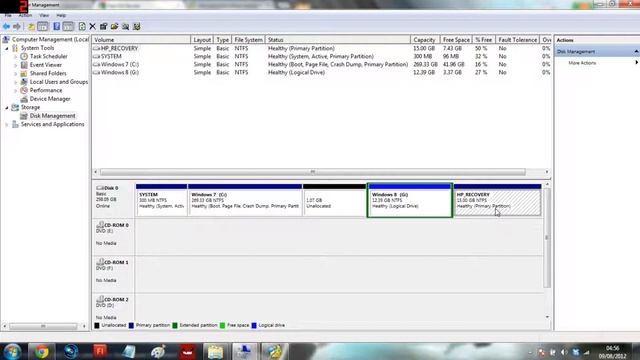This screenshot has width=640, height=360.
Task: Click the CD-ROM 0 DVD (E:) label
Action: click(114, 237)
